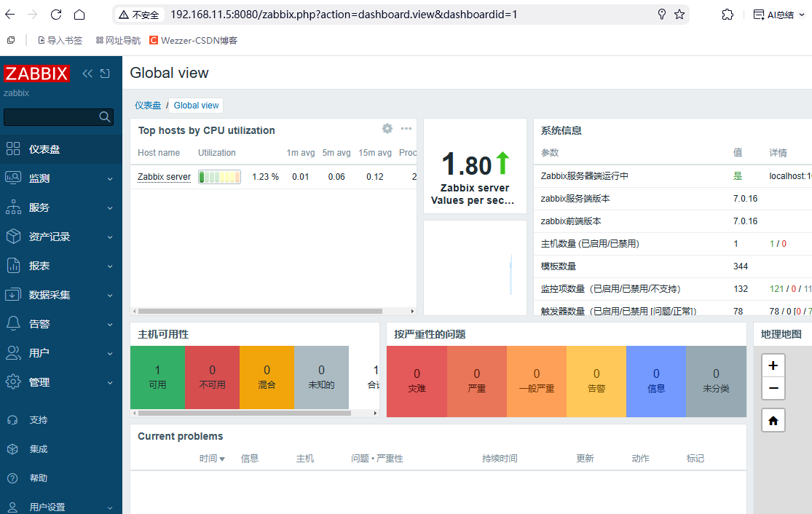Expand the 用户 menu chevron

110,354
